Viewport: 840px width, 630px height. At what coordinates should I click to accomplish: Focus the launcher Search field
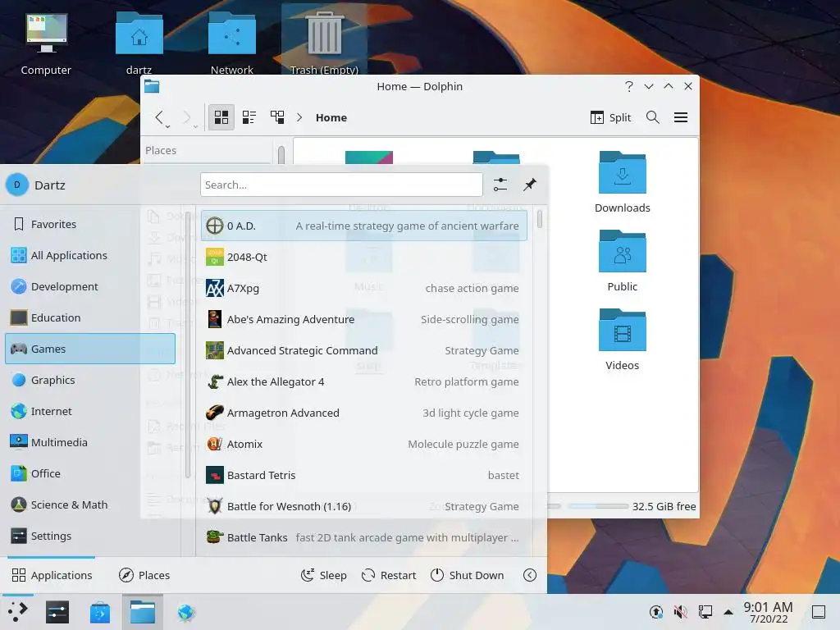(x=341, y=185)
